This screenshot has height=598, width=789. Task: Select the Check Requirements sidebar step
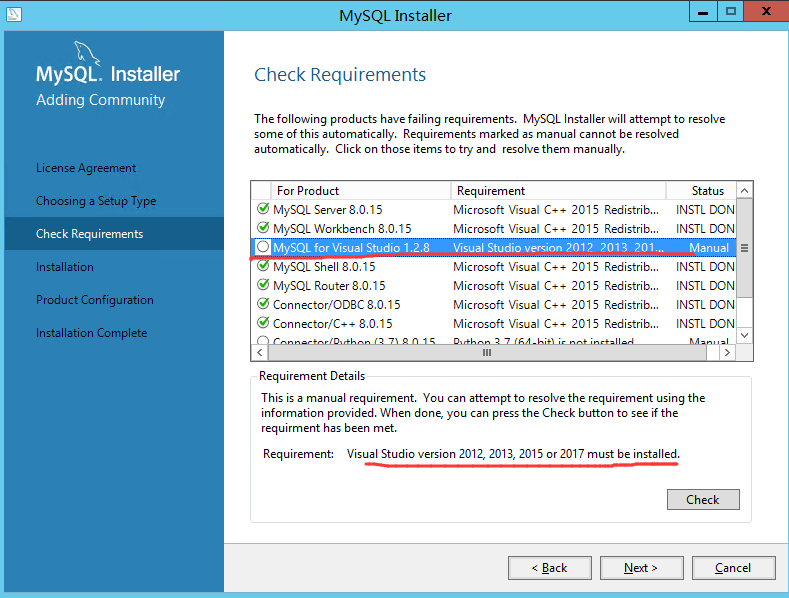[114, 234]
